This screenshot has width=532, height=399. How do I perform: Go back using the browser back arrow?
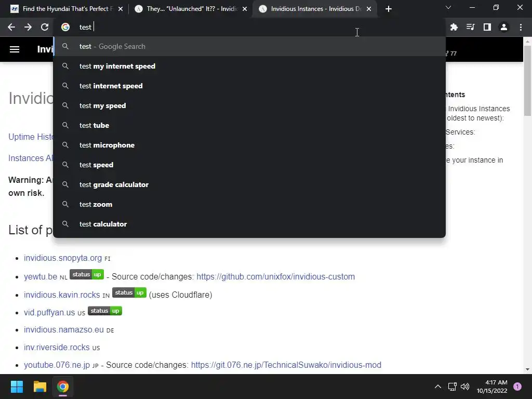click(x=11, y=27)
